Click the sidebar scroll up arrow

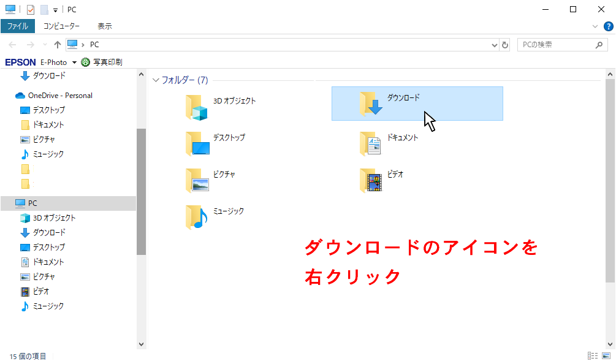142,74
